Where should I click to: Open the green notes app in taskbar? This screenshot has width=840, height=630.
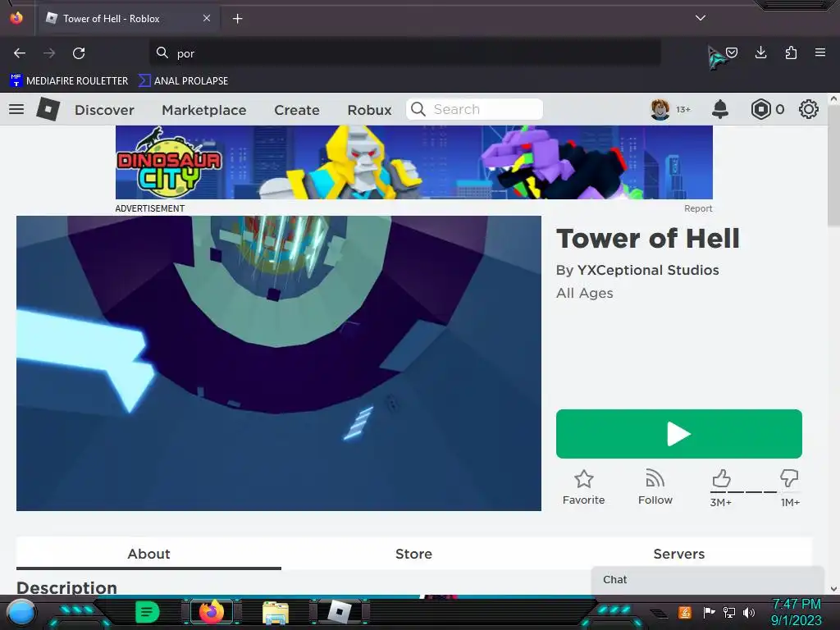click(x=146, y=612)
